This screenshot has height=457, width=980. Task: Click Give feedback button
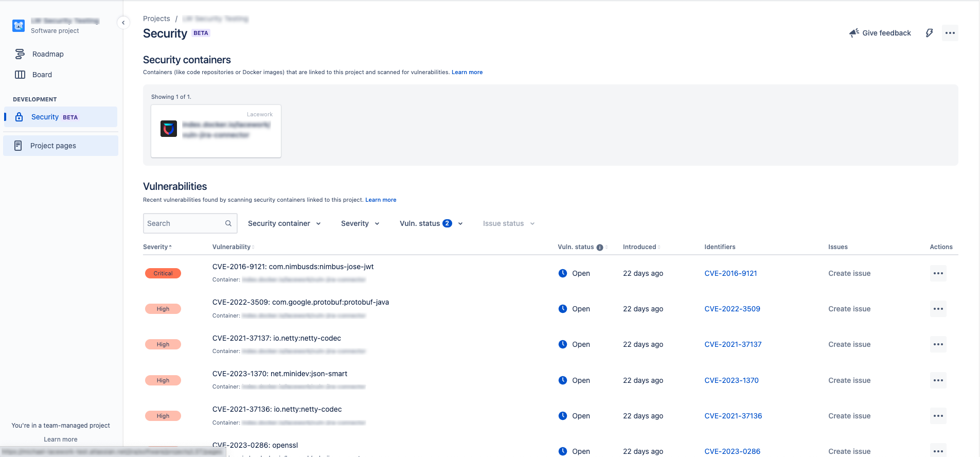[880, 33]
